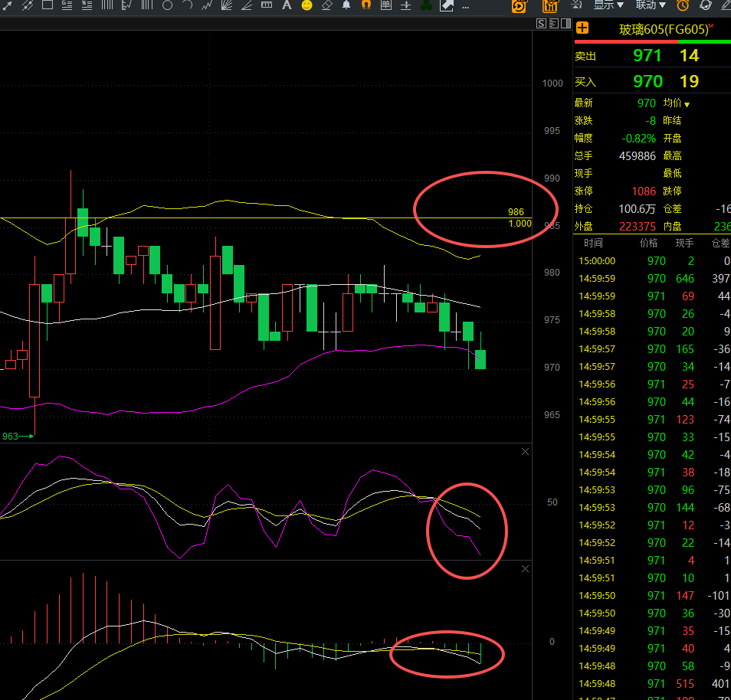Select the text annotation A tool
Image resolution: width=731 pixels, height=700 pixels.
pos(287,5)
